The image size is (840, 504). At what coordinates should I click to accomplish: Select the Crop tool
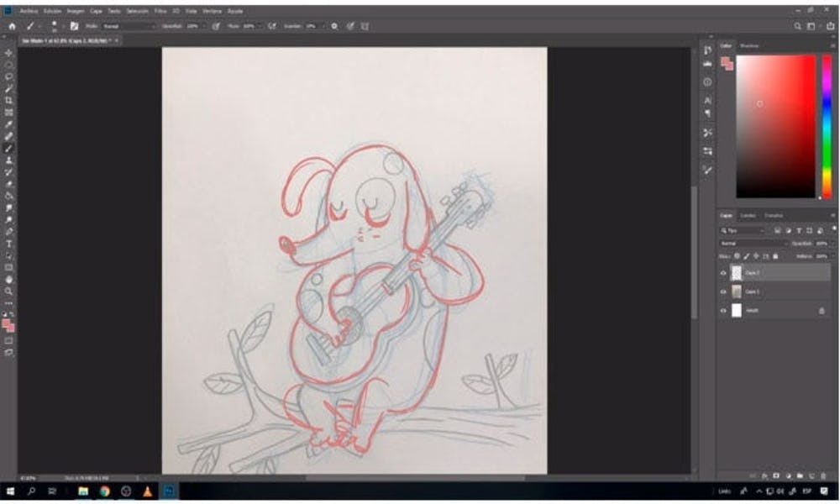pos(9,100)
